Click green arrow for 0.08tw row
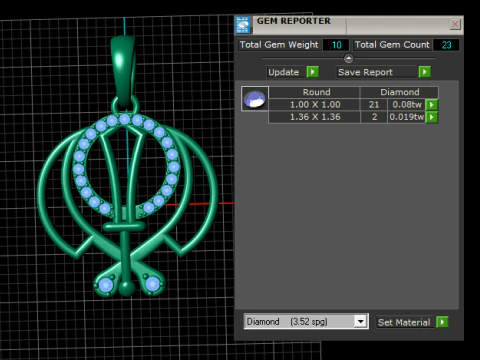This screenshot has width=480, height=360. point(432,105)
